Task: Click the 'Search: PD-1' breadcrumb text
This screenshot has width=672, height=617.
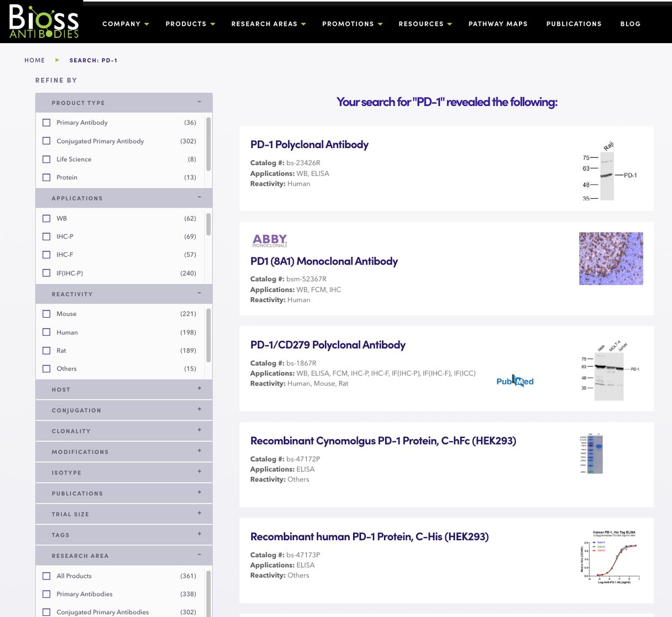Action: click(93, 60)
